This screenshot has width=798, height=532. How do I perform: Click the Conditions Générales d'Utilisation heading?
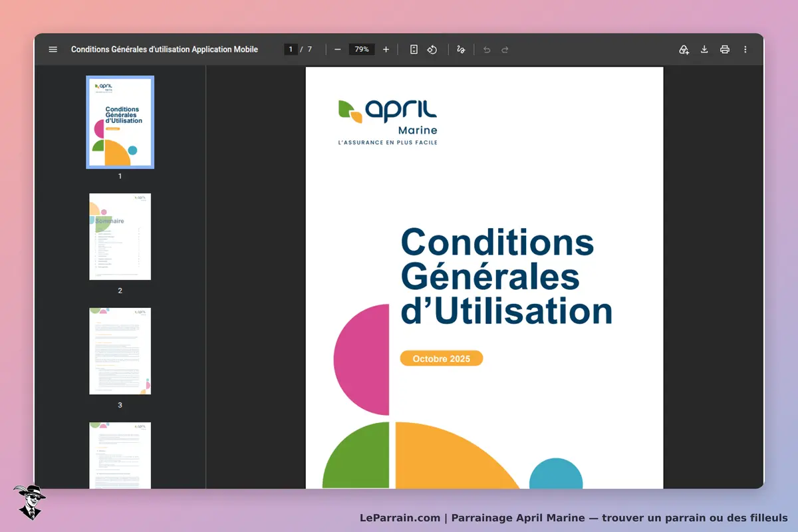click(x=506, y=276)
